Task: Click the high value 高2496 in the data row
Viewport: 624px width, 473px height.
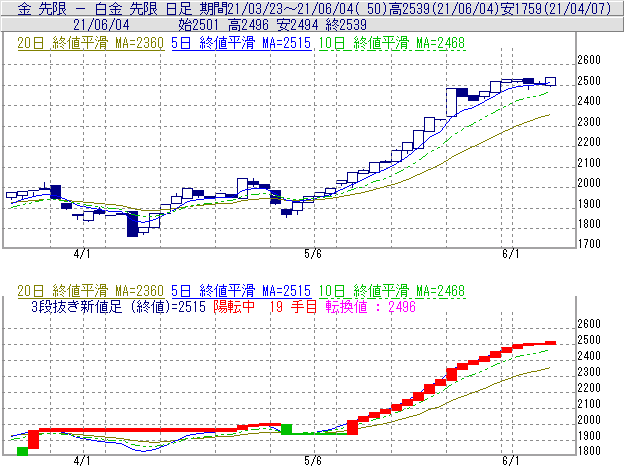Action: 248,25
